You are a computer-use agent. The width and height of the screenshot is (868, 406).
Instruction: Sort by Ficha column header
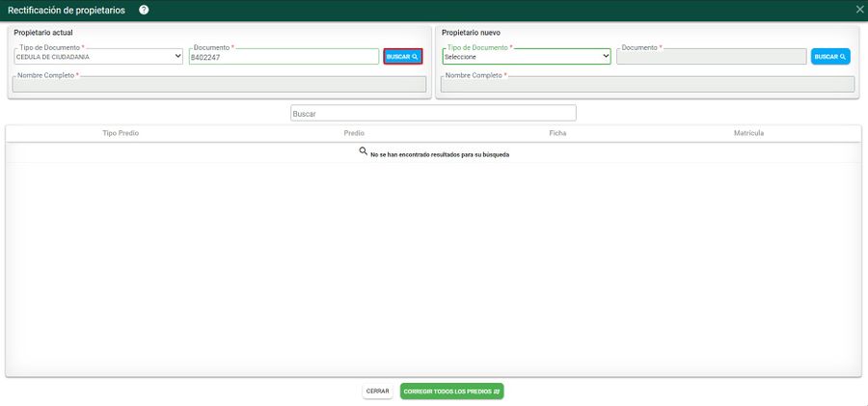(557, 133)
